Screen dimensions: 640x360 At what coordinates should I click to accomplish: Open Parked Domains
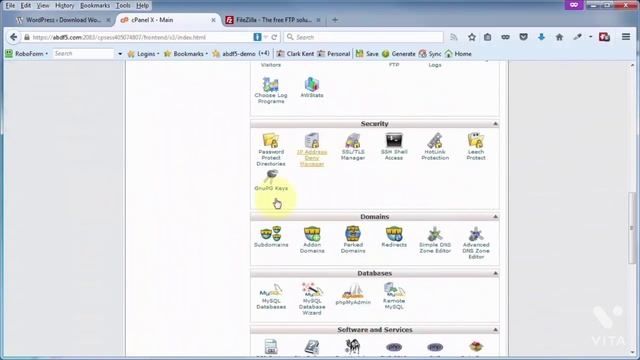[x=353, y=240]
